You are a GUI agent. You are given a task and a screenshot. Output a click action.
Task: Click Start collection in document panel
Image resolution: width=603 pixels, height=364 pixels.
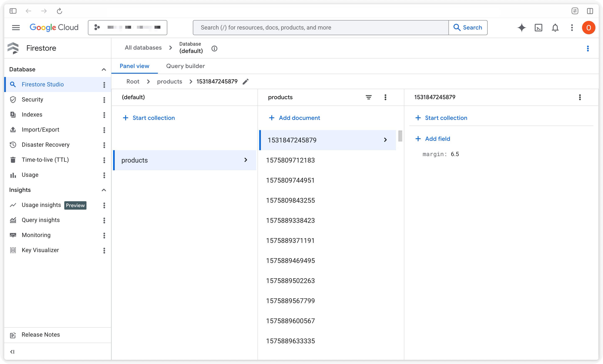[x=441, y=118]
